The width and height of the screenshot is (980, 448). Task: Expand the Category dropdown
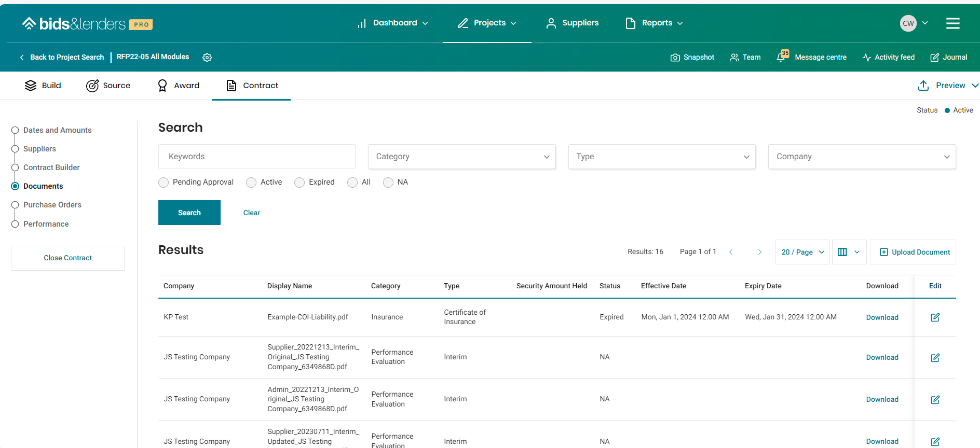(x=461, y=157)
